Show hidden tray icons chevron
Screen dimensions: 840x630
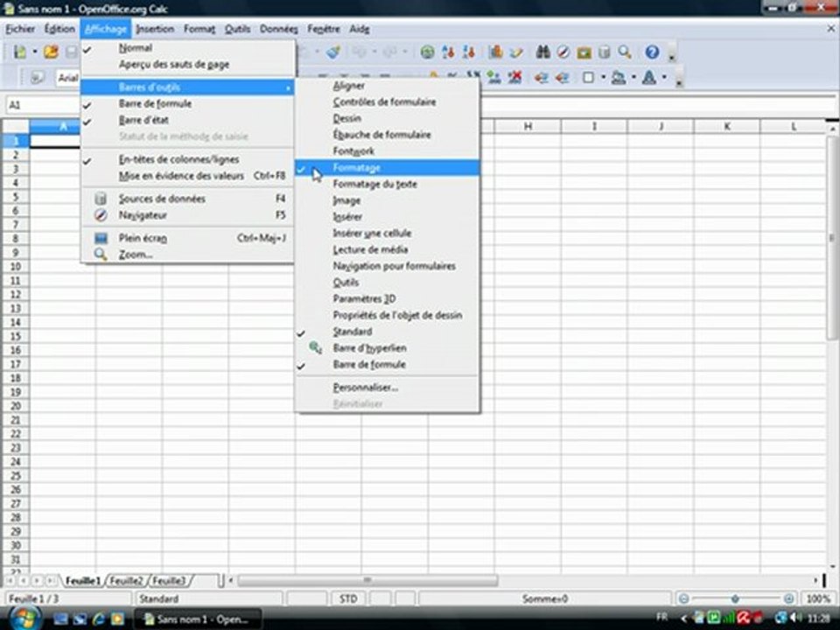pyautogui.click(x=683, y=619)
